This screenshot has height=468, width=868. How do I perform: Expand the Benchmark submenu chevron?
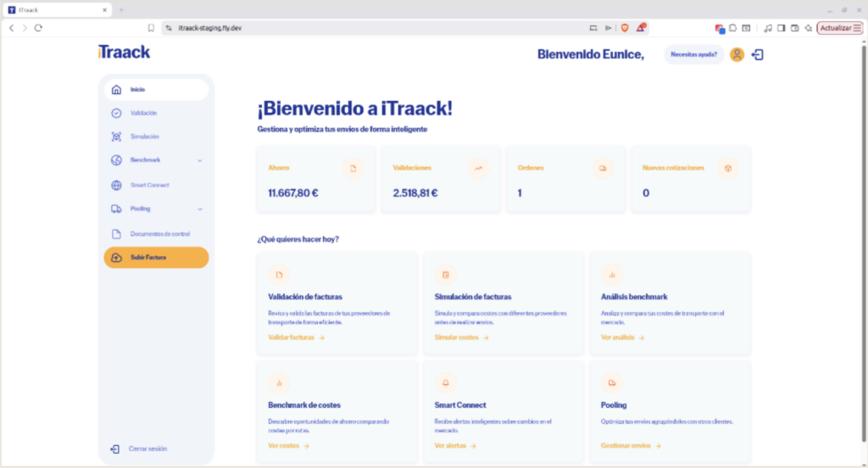pyautogui.click(x=200, y=160)
